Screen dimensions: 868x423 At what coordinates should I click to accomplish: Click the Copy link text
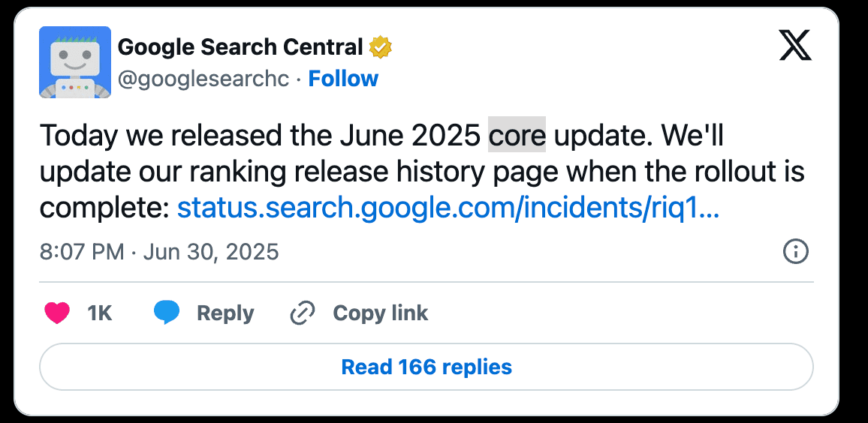[x=380, y=313]
